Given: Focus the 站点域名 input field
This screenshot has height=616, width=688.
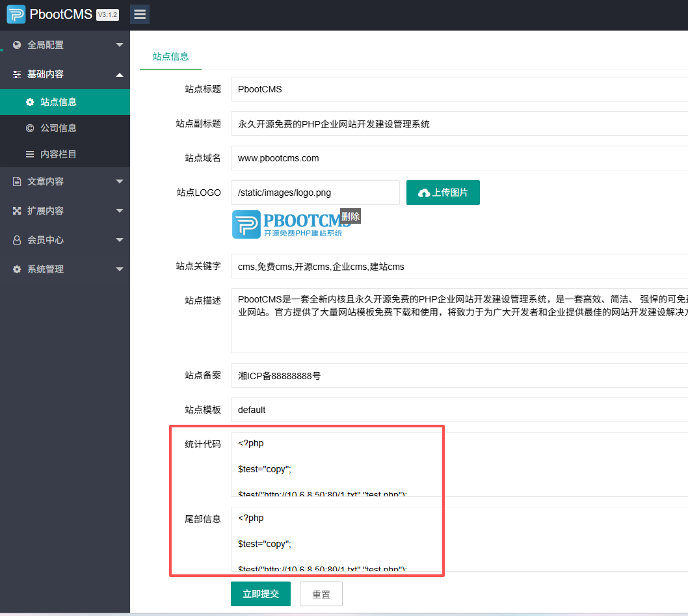Looking at the screenshot, I should pos(459,158).
